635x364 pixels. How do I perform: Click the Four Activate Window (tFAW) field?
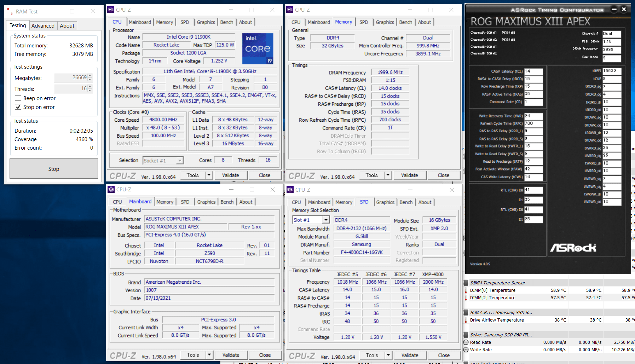point(533,169)
